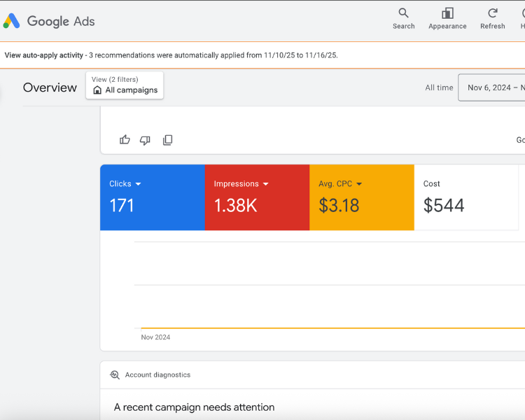Expand the Clicks metric dropdown arrow
Screen dimensions: 525x420
tap(138, 184)
